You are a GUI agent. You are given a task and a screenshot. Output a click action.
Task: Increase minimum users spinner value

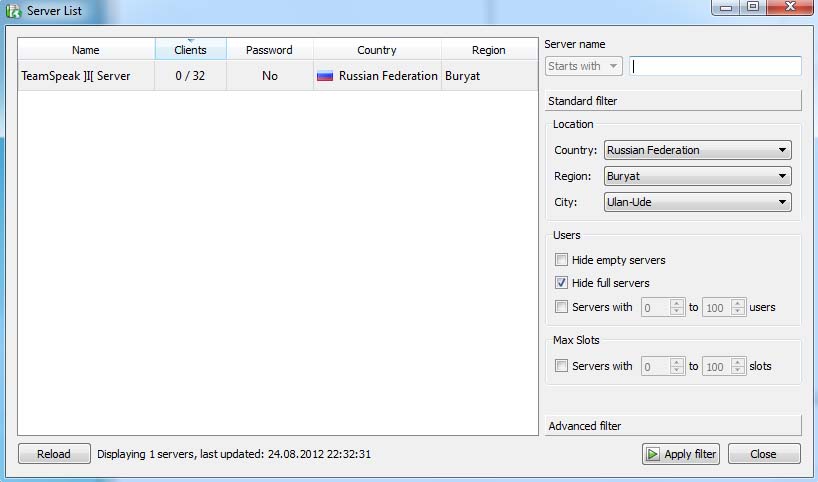point(677,303)
